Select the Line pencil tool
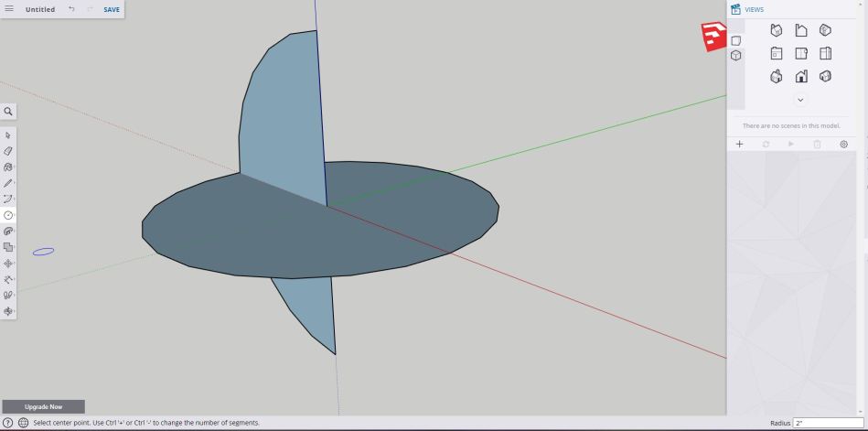 click(x=8, y=183)
